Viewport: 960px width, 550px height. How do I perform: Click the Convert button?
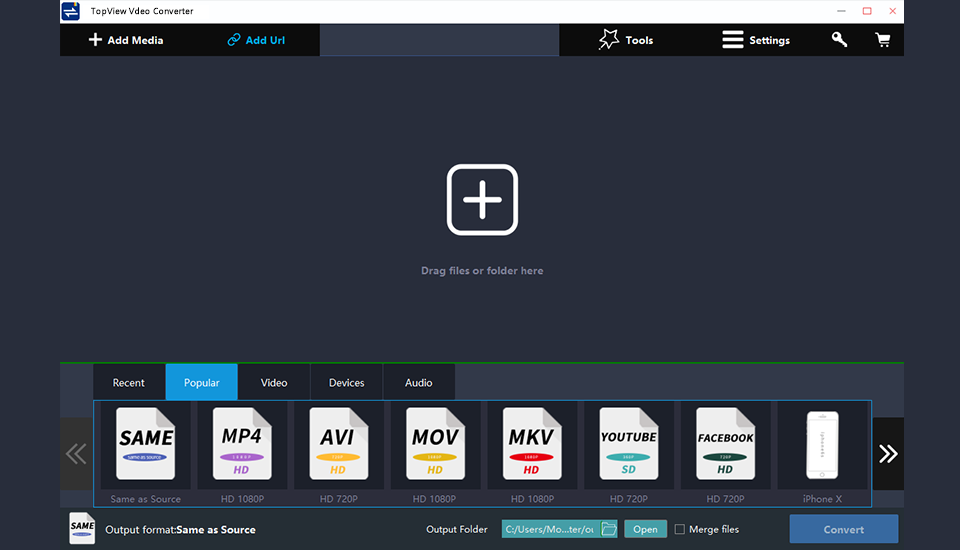pyautogui.click(x=844, y=529)
